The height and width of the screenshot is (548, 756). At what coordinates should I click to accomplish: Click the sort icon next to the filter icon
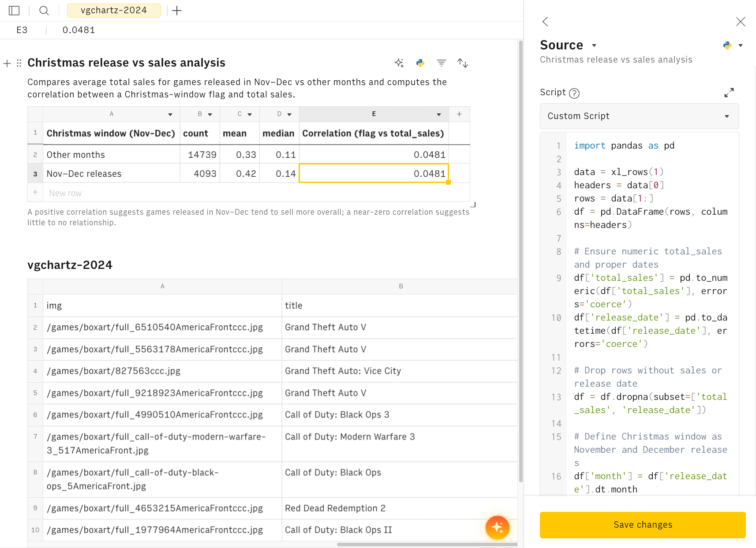tap(463, 63)
